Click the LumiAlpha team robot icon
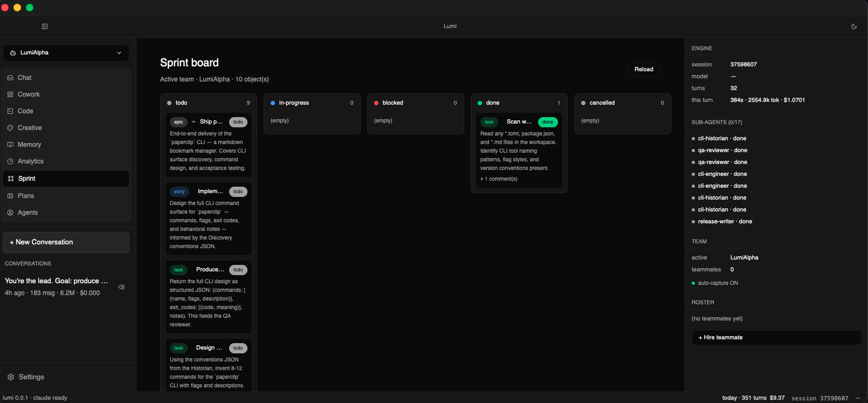This screenshot has height=403, width=868. [x=13, y=53]
